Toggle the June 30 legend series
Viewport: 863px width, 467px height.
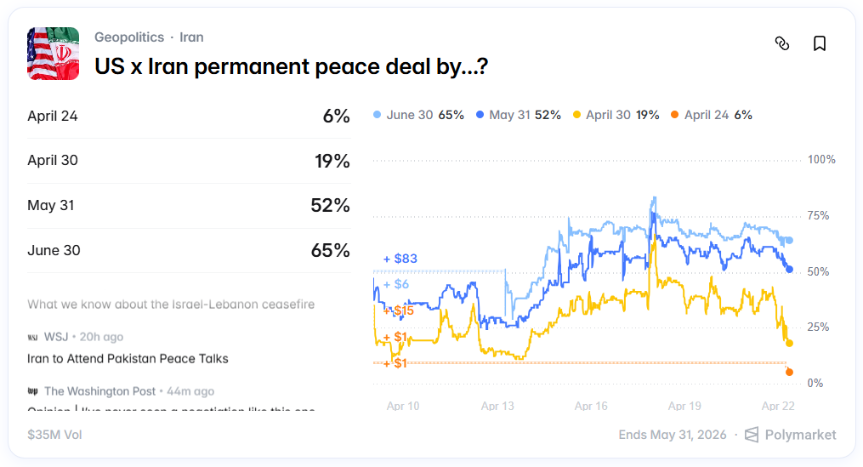click(x=418, y=115)
